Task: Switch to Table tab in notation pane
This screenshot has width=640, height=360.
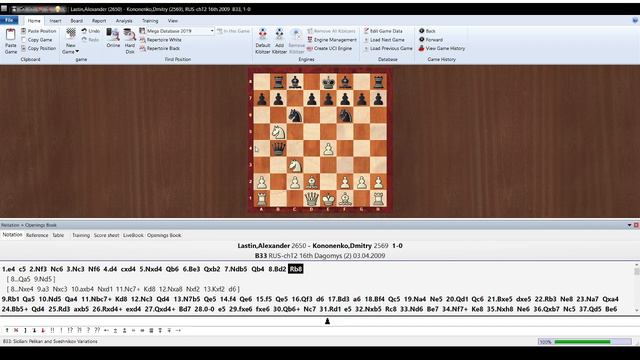Action: click(58, 236)
